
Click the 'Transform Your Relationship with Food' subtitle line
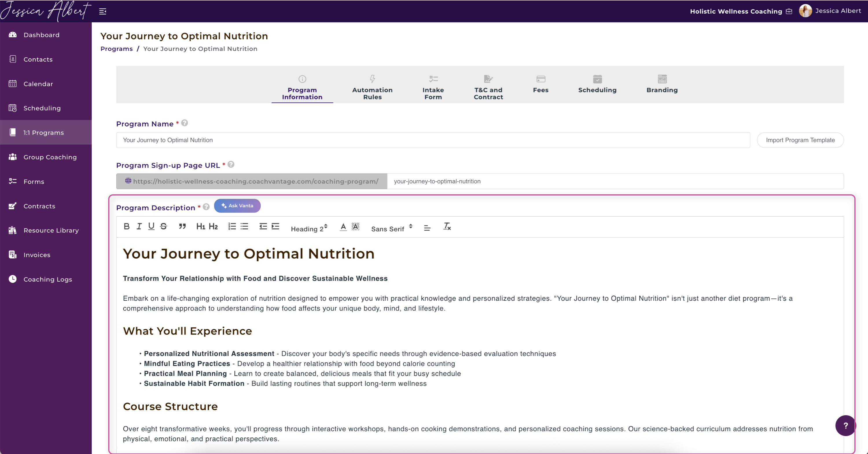pyautogui.click(x=255, y=278)
